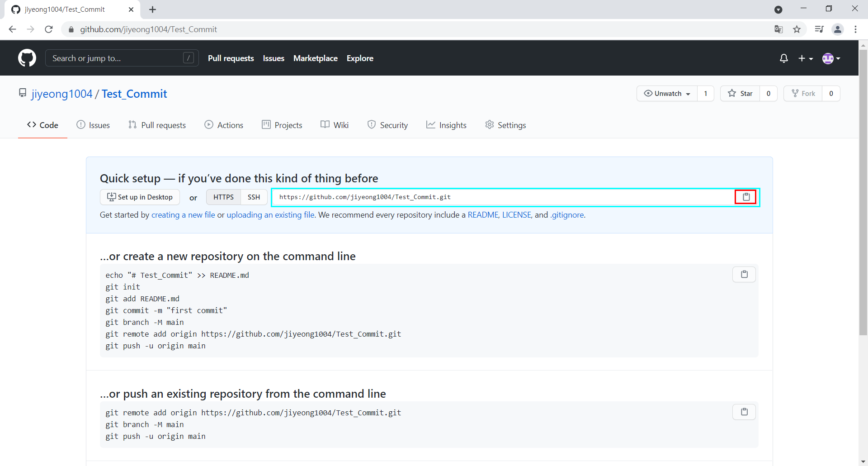Click the stargazers count next to Star

[769, 93]
